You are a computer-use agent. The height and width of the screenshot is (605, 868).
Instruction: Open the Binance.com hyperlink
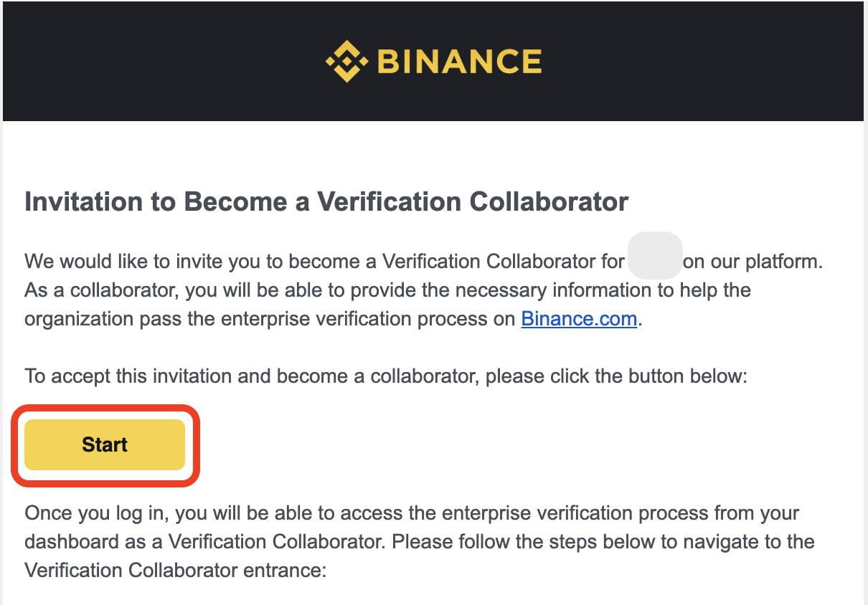[579, 318]
